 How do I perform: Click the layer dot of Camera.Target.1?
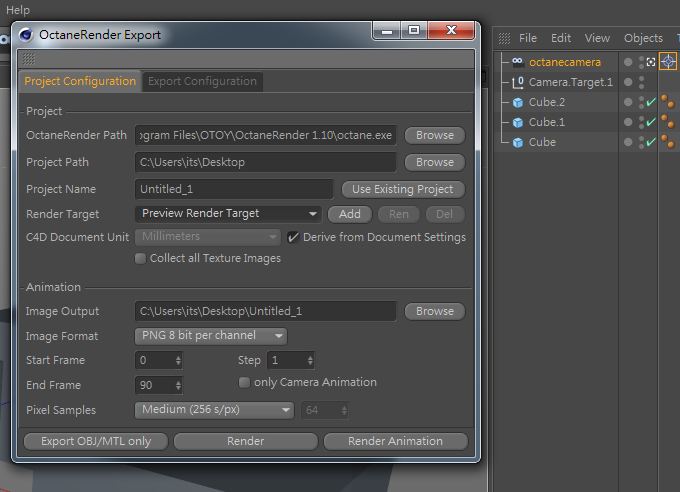628,82
